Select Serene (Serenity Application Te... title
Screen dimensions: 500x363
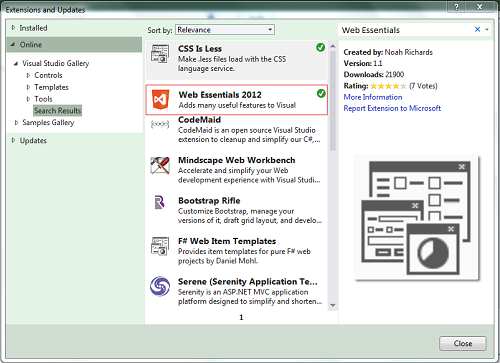click(x=248, y=282)
